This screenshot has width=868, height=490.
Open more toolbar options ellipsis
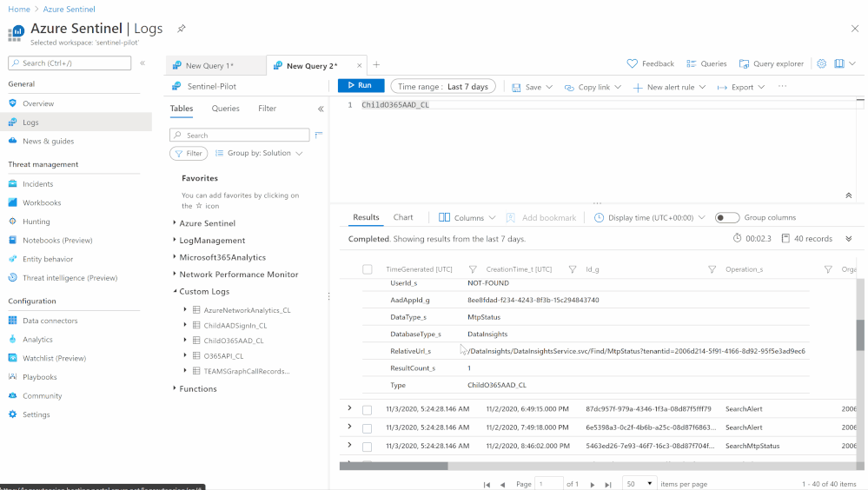click(x=782, y=86)
